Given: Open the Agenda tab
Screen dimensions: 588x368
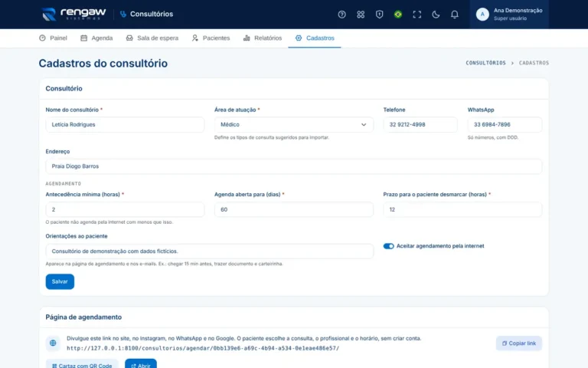Looking at the screenshot, I should tap(96, 38).
